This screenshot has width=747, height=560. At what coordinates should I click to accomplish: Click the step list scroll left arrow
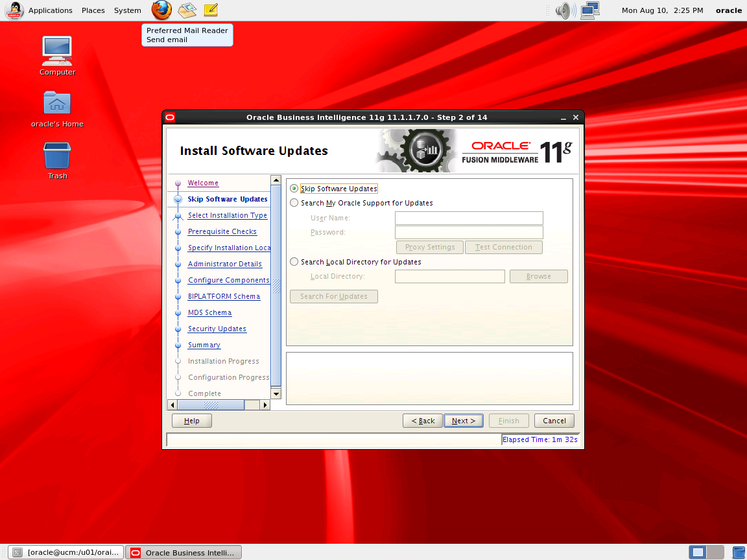pos(172,404)
